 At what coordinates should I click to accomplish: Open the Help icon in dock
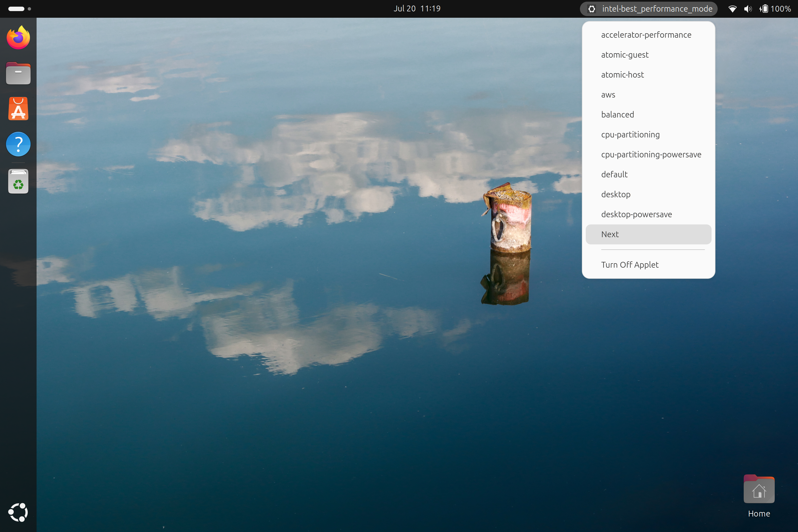[x=18, y=144]
